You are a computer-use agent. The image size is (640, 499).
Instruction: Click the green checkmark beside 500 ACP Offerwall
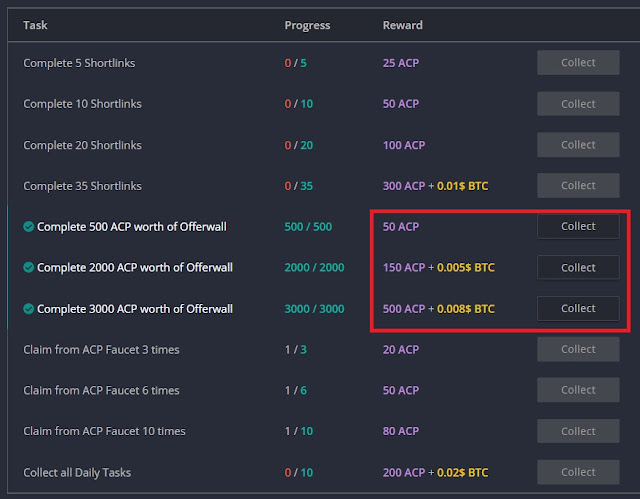tap(29, 227)
